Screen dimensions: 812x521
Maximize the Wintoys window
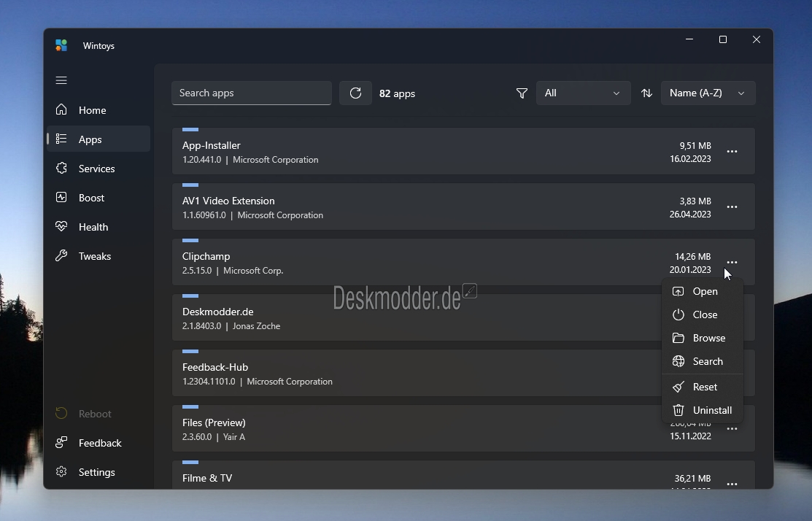pos(723,39)
